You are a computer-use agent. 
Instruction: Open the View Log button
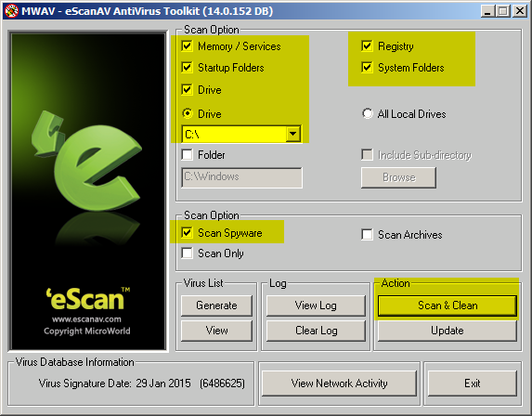point(316,305)
